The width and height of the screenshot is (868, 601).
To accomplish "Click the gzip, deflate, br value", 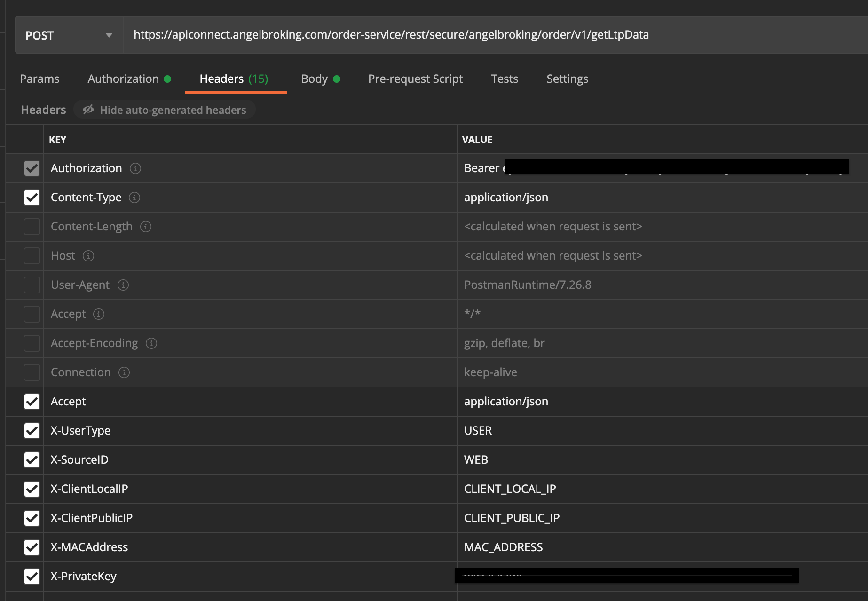I will click(x=504, y=343).
